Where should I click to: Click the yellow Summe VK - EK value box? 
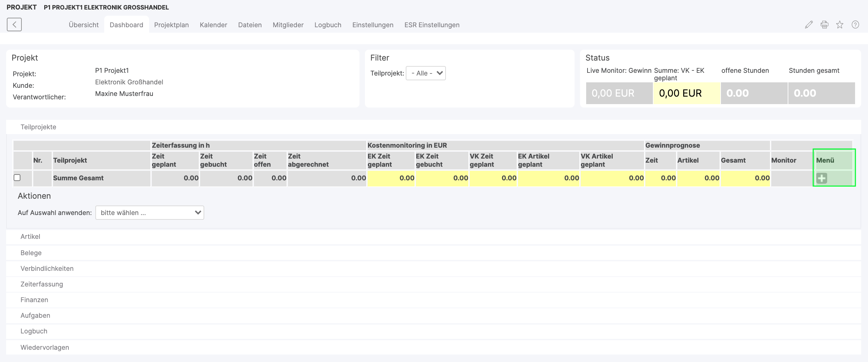pyautogui.click(x=686, y=93)
